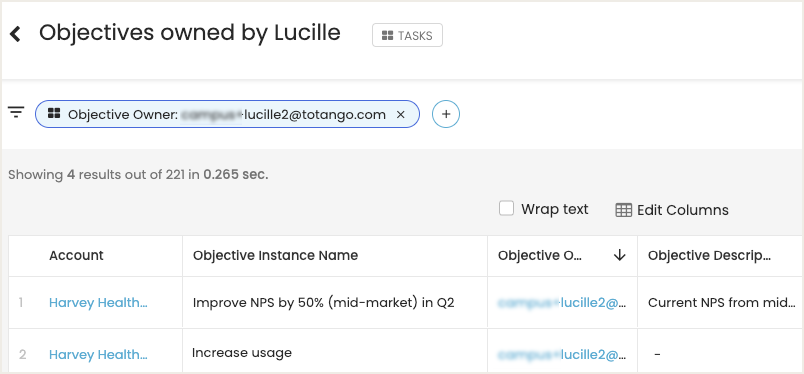Click the Objective Description column header

point(709,255)
